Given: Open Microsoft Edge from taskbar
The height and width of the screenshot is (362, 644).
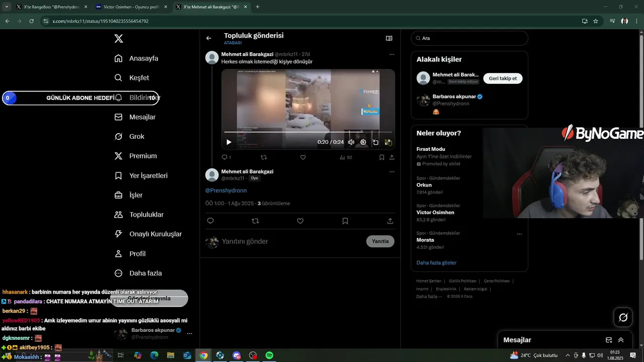Looking at the screenshot, I should click(154, 355).
